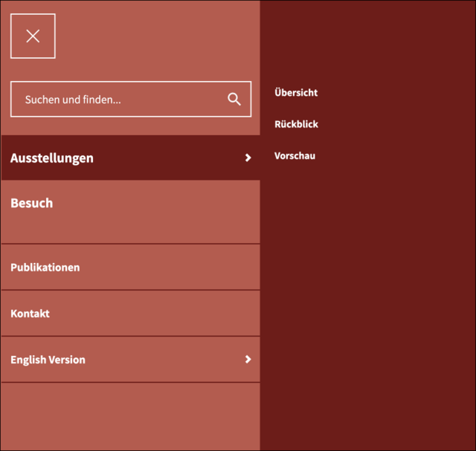Close the navigation menu with the X icon
Image resolution: width=476 pixels, height=451 pixels.
(x=33, y=36)
